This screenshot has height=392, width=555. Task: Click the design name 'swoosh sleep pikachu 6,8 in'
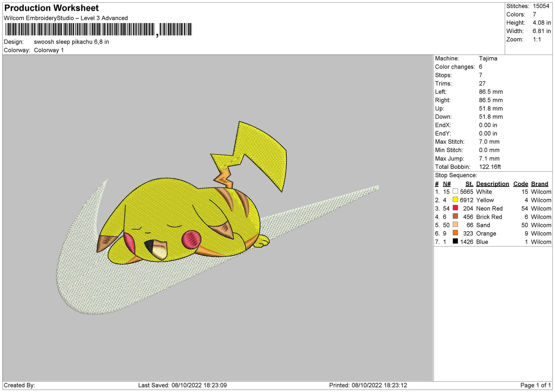71,42
